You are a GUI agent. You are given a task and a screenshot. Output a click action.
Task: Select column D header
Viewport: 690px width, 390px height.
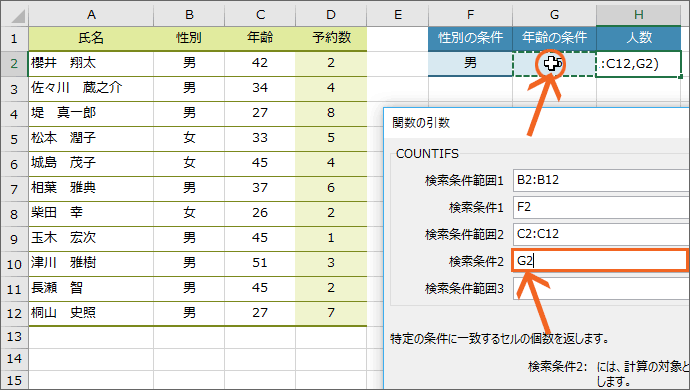[331, 15]
